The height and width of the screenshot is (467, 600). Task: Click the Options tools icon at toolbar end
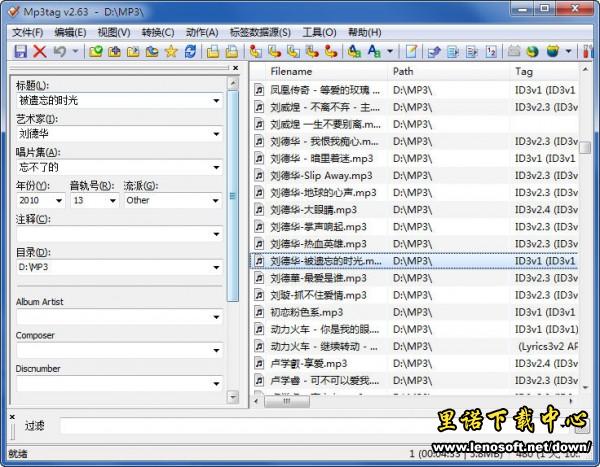click(x=587, y=51)
